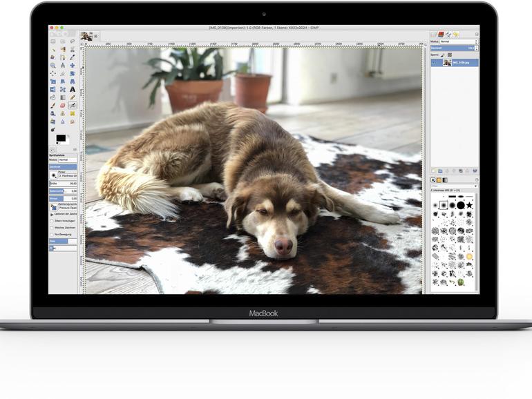Select the Ellipse Select tool

63,41
